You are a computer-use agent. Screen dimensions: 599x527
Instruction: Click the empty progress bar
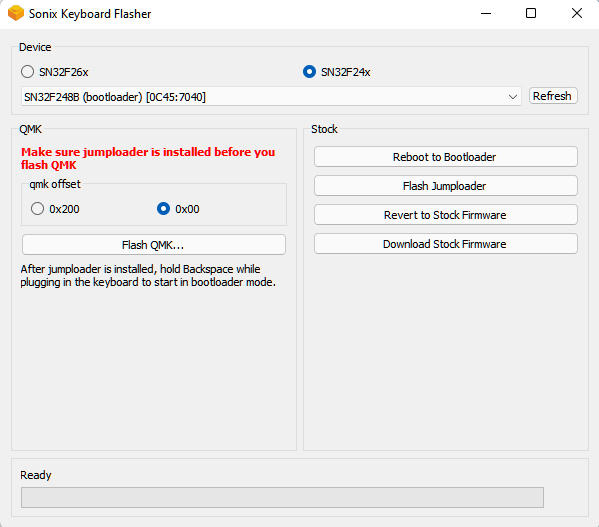coord(282,497)
